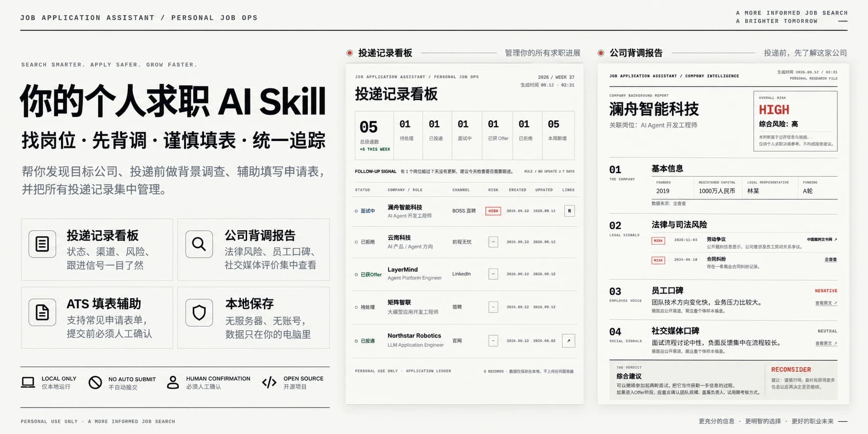The width and height of the screenshot is (868, 434).
Task: Click the risk dash box in Northstar Robotics row
Action: tap(493, 341)
